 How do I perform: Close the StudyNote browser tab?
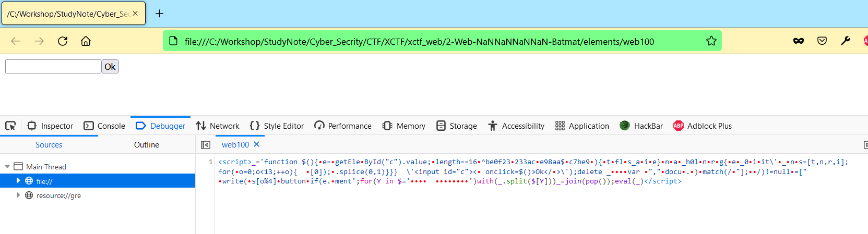coord(135,14)
